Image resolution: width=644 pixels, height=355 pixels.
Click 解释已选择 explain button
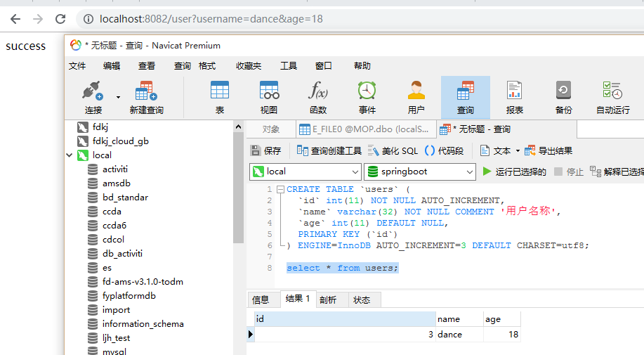616,172
